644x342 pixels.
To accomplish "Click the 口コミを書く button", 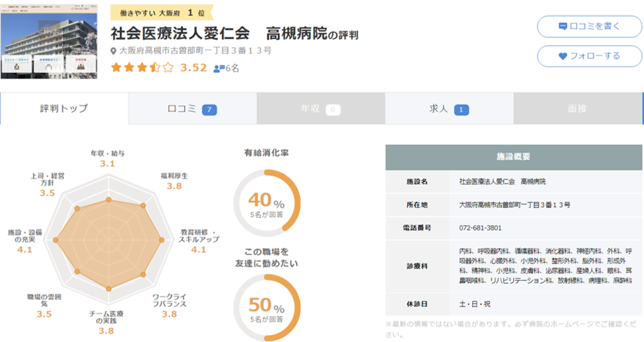I will [x=589, y=26].
